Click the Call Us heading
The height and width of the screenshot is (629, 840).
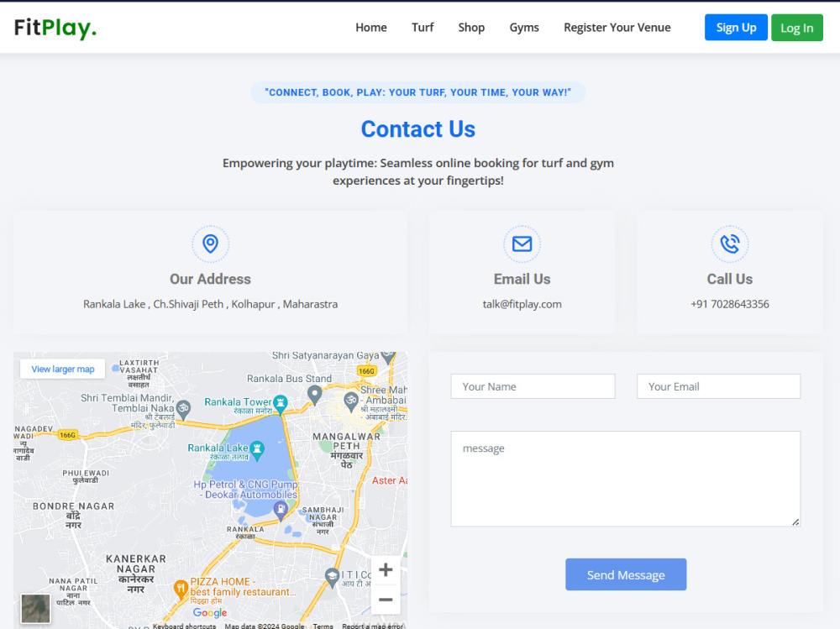coord(730,279)
